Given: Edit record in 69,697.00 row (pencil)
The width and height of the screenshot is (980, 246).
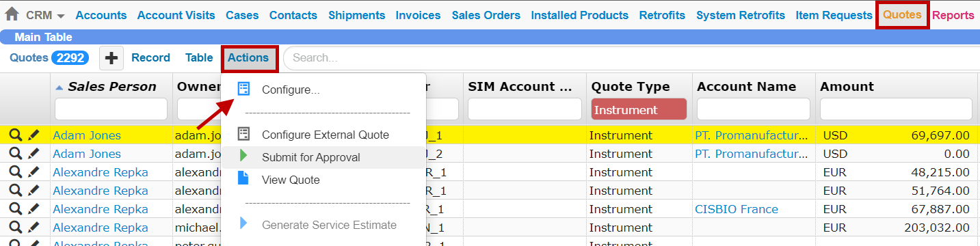Looking at the screenshot, I should click(34, 135).
